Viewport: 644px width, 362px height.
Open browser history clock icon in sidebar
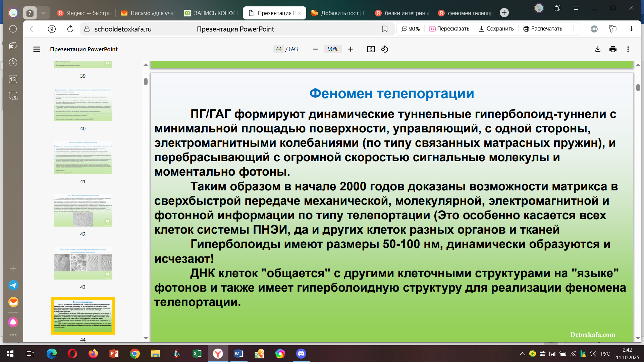point(13,29)
